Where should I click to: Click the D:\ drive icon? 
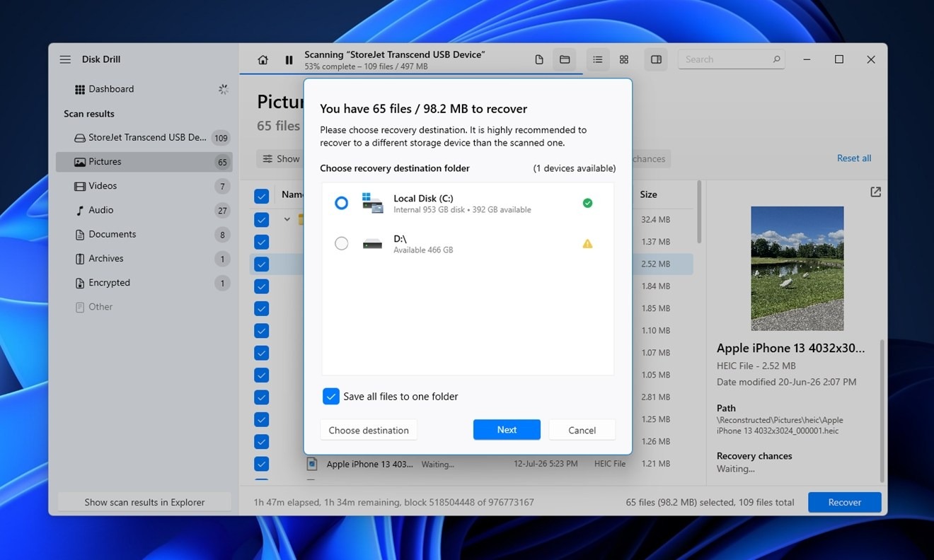[372, 244]
